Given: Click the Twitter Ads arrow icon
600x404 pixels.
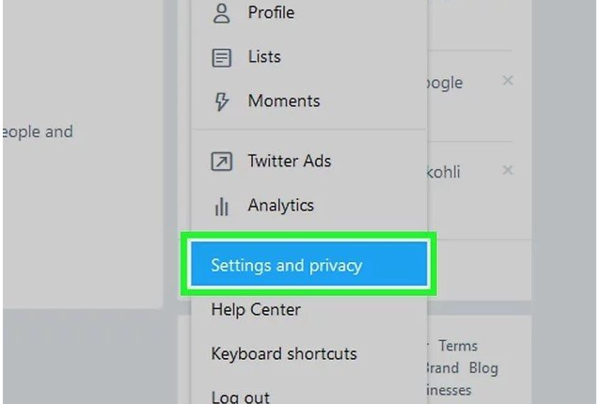Looking at the screenshot, I should tap(222, 161).
